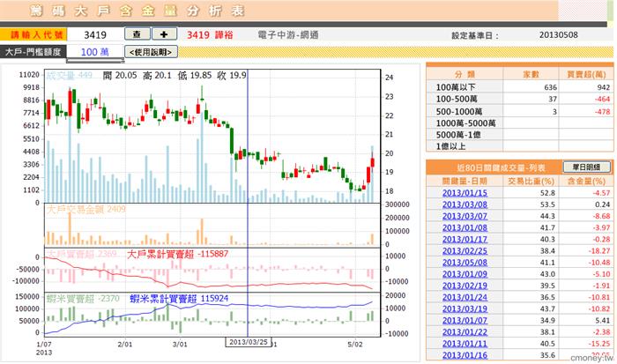The height and width of the screenshot is (364, 617).
Task: Select the 500-1000萬 category row
Action: (x=519, y=111)
